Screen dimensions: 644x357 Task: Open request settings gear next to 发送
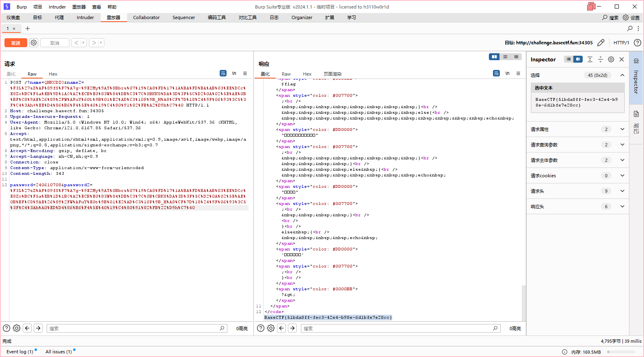(x=34, y=43)
